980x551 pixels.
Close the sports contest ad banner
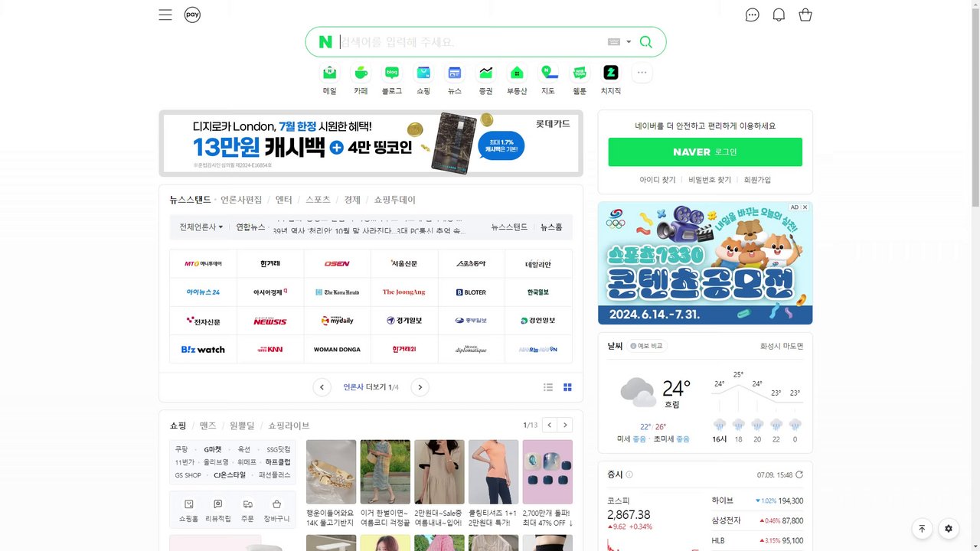coord(805,207)
